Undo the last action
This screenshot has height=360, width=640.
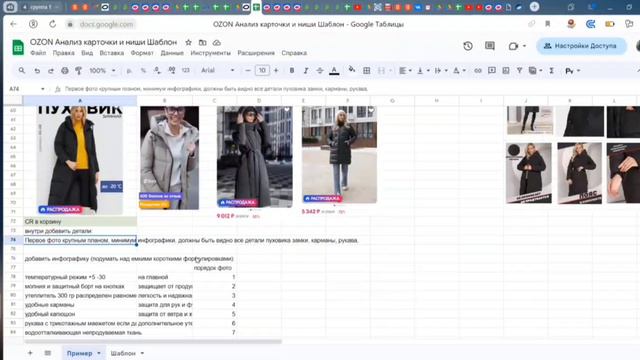pyautogui.click(x=37, y=71)
